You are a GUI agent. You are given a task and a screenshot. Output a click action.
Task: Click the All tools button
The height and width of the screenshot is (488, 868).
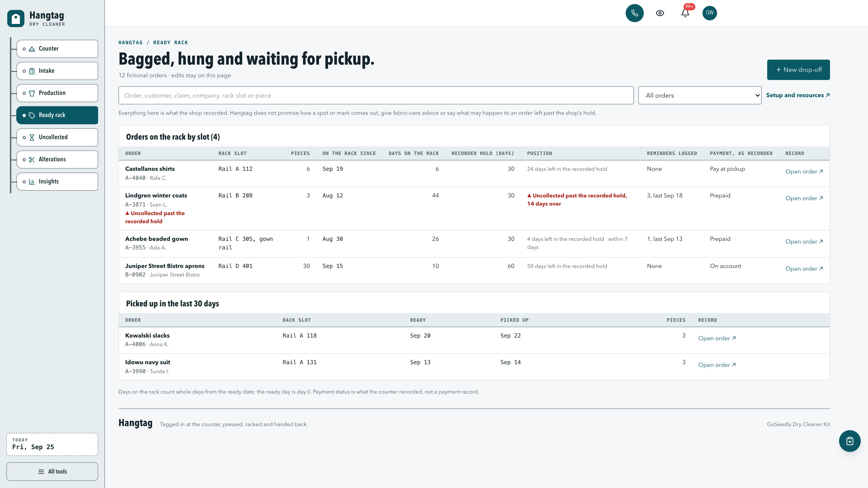[52, 472]
